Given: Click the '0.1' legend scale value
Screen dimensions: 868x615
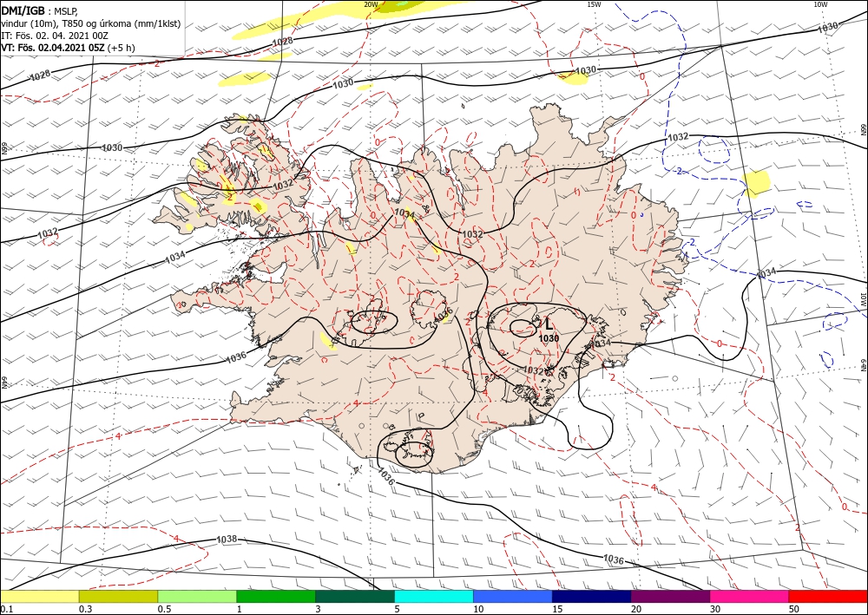Looking at the screenshot, I should pyautogui.click(x=5, y=609).
